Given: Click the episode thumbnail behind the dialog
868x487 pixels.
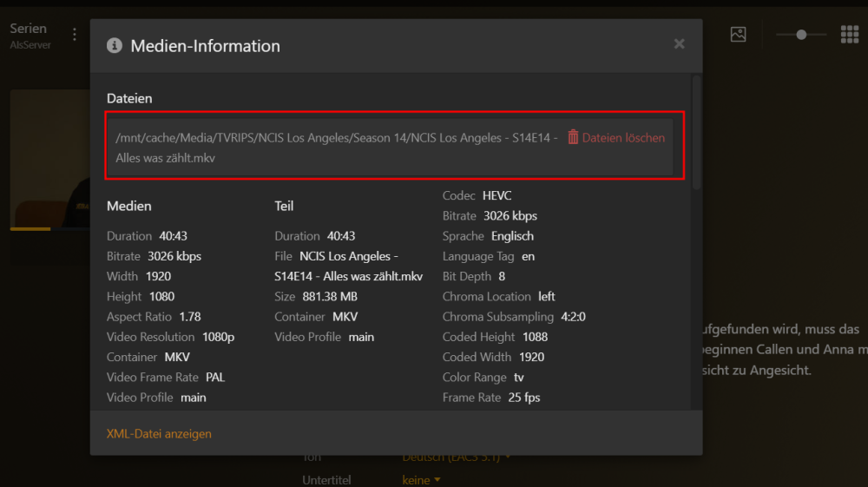Looking at the screenshot, I should [49, 160].
